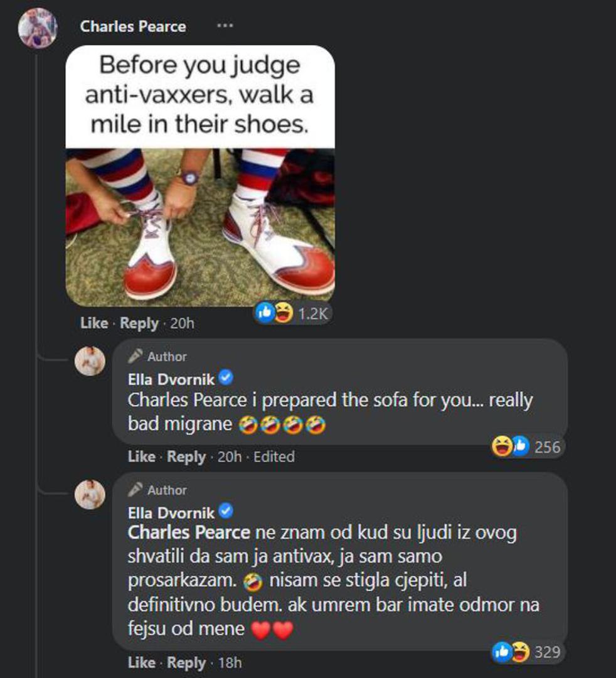Open the Charles Pearce name link at the top
The height and width of the screenshot is (678, 616).
click(133, 26)
